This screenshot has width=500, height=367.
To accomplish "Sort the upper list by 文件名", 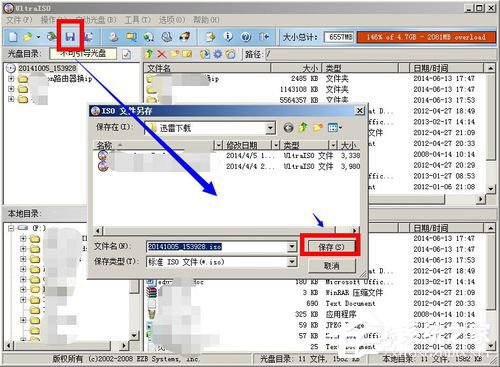I will (207, 68).
